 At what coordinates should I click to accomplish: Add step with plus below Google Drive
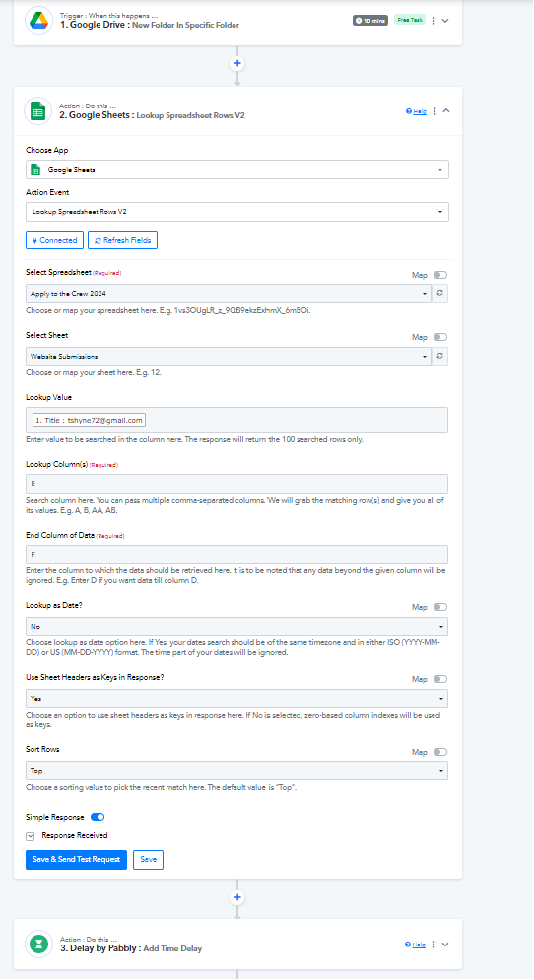pyautogui.click(x=237, y=63)
